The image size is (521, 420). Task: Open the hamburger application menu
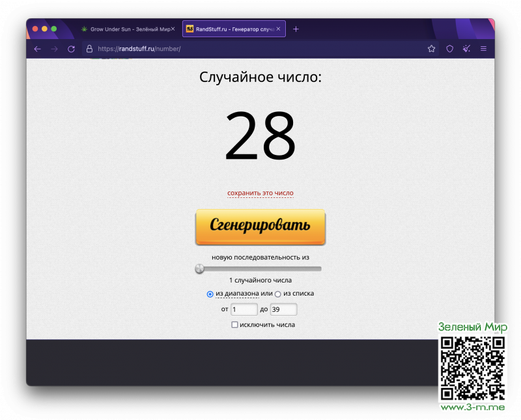point(483,49)
